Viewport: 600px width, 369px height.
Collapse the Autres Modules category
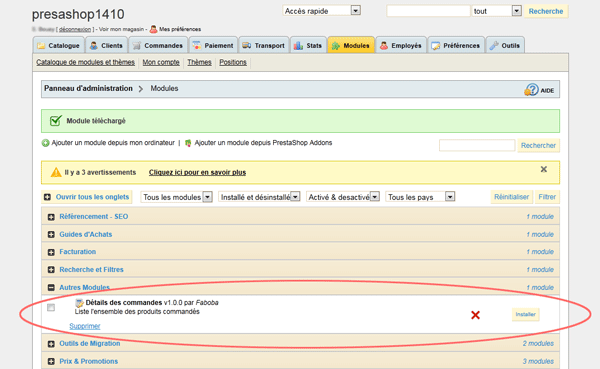tap(51, 287)
